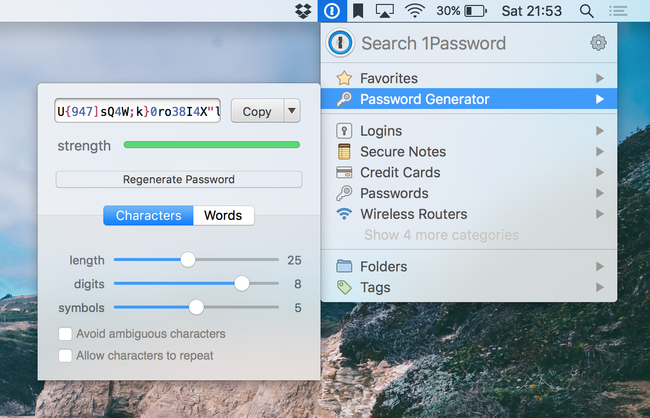Image resolution: width=650 pixels, height=418 pixels.
Task: Click the Credit Cards card icon
Action: [344, 173]
